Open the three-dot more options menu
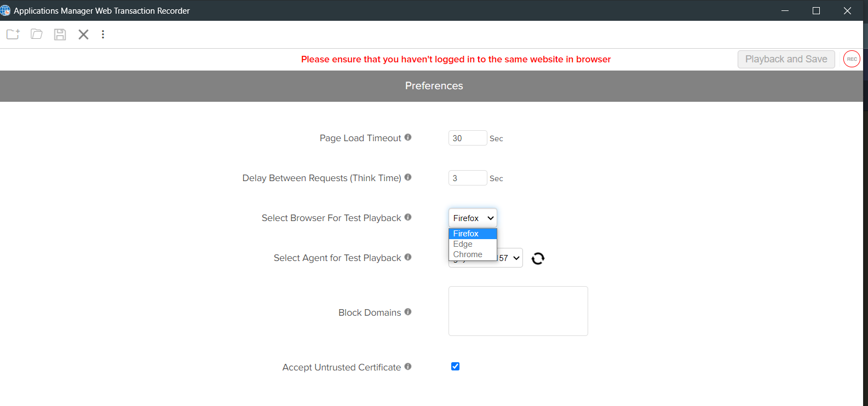 click(103, 34)
